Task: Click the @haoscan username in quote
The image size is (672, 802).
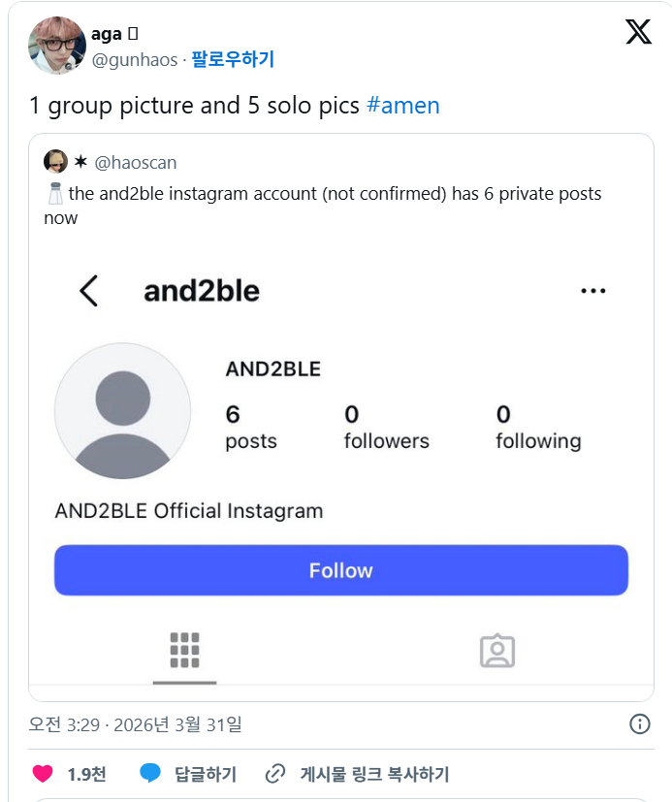Action: 135,162
